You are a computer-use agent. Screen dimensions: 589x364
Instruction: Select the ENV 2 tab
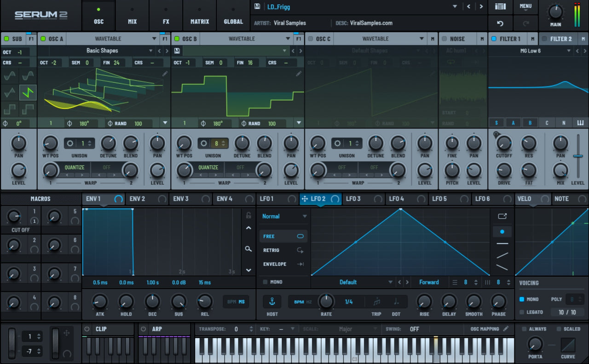pos(146,199)
